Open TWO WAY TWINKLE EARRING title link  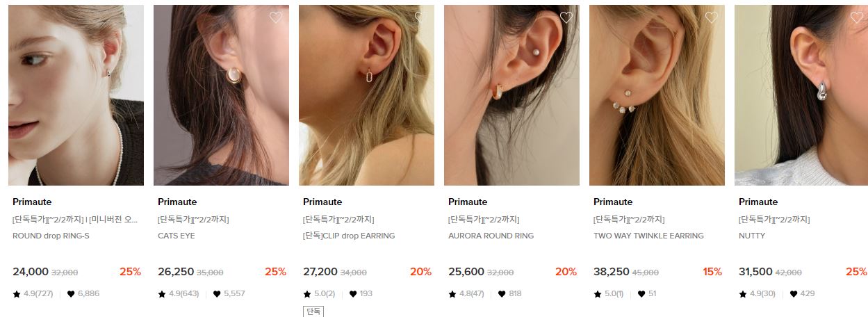point(648,236)
